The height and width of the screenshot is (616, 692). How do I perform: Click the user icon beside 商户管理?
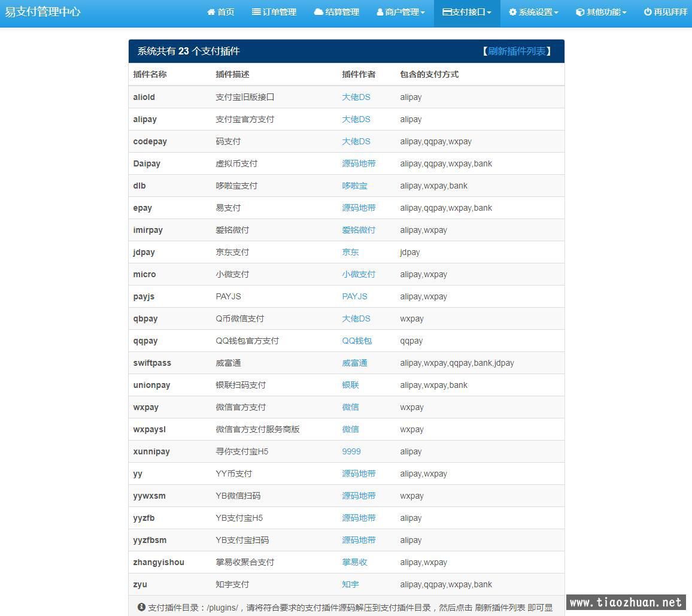click(x=380, y=12)
